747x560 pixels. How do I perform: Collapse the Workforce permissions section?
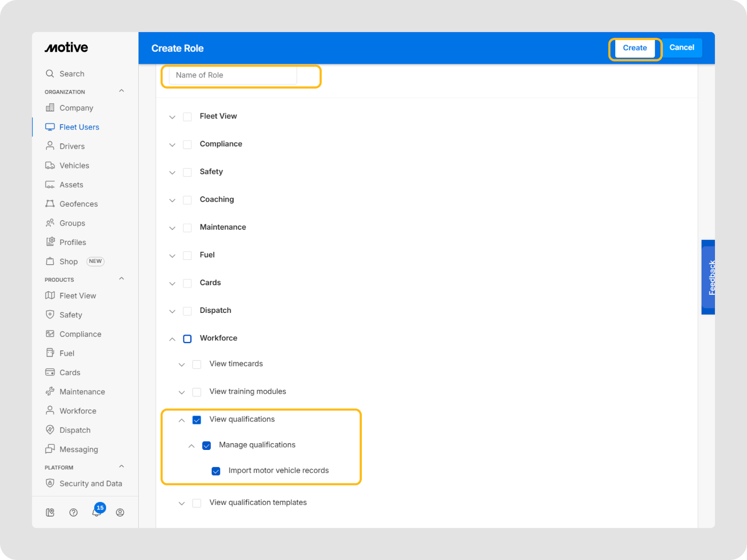[x=172, y=339]
